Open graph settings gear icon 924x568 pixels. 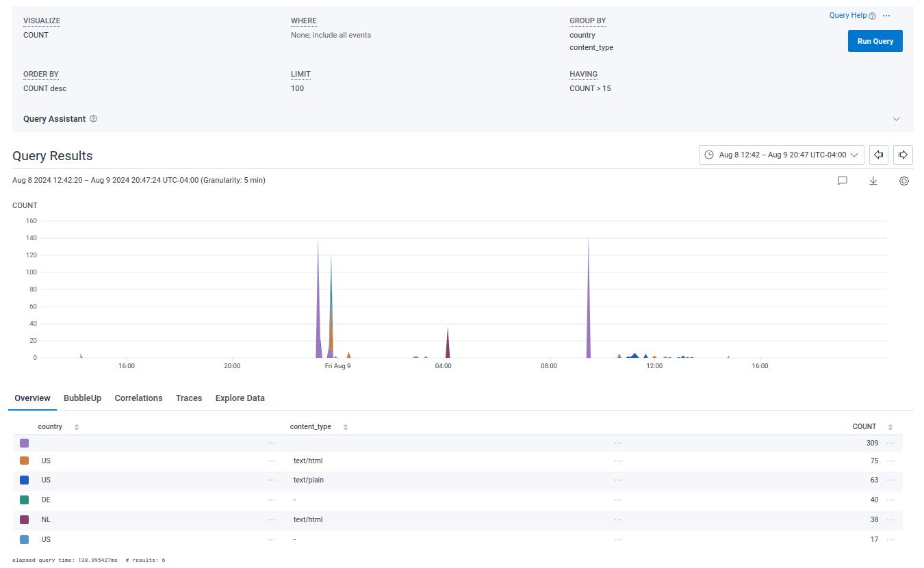pyautogui.click(x=903, y=181)
